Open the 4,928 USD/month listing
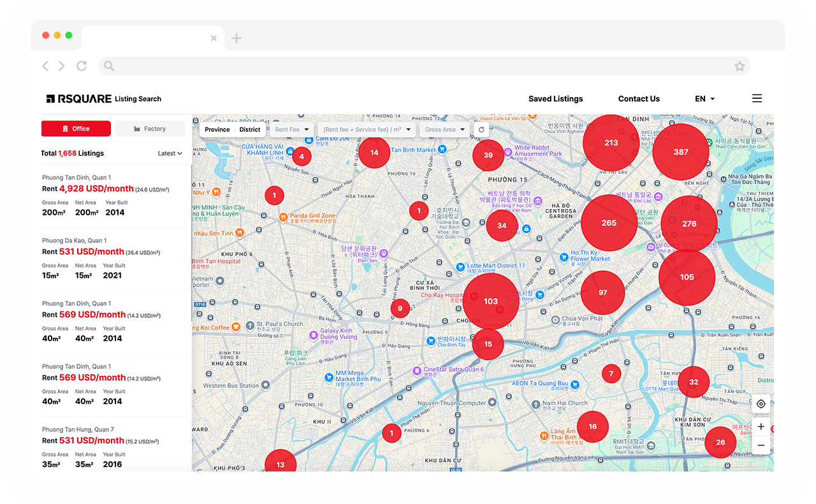Image resolution: width=816 pixels, height=504 pixels. click(96, 189)
